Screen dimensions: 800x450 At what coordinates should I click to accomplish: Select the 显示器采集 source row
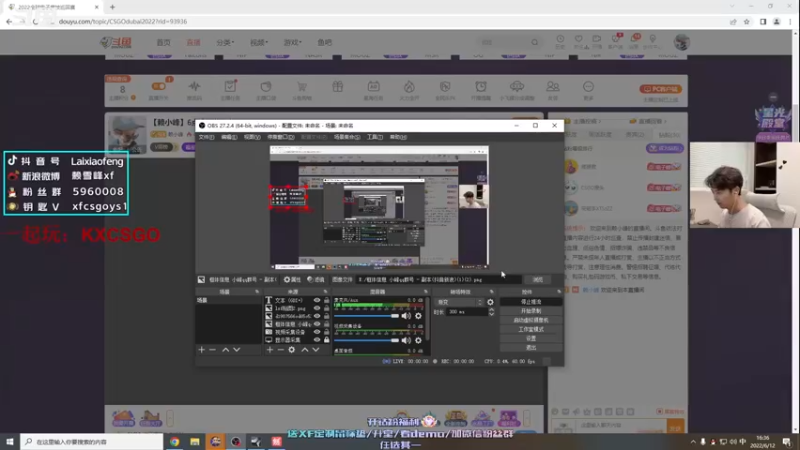click(297, 340)
